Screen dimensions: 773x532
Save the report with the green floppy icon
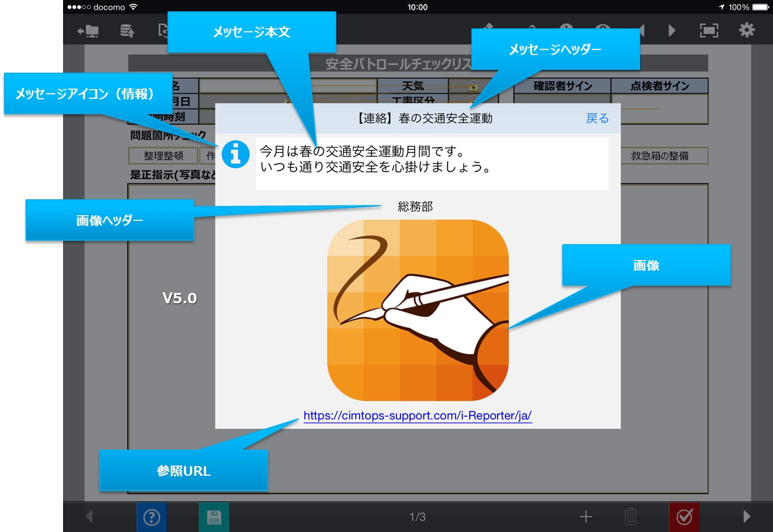214,517
